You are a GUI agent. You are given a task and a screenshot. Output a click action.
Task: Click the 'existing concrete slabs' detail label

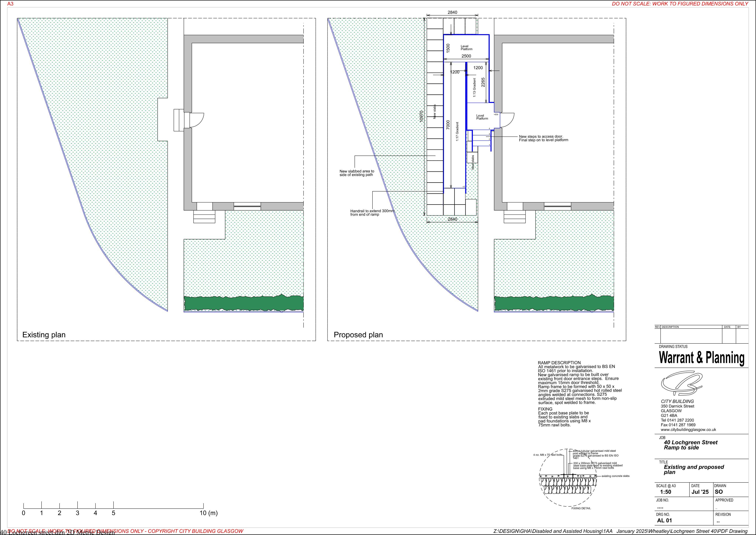615,476
